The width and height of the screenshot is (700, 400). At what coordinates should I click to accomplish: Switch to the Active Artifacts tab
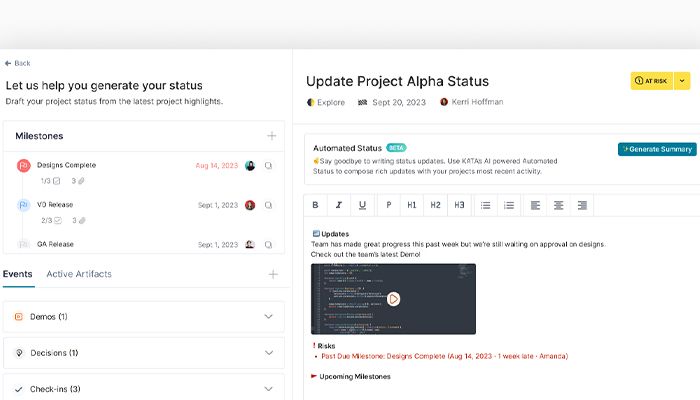tap(79, 274)
